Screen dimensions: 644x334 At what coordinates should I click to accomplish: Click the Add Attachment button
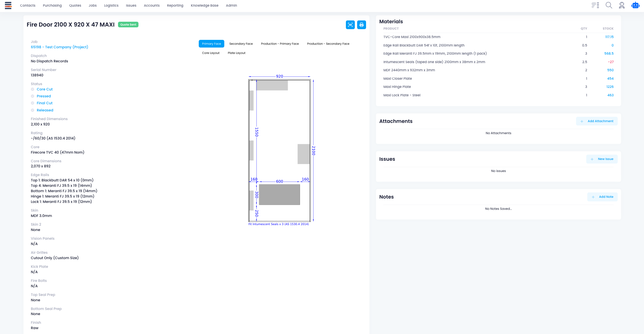pos(597,121)
